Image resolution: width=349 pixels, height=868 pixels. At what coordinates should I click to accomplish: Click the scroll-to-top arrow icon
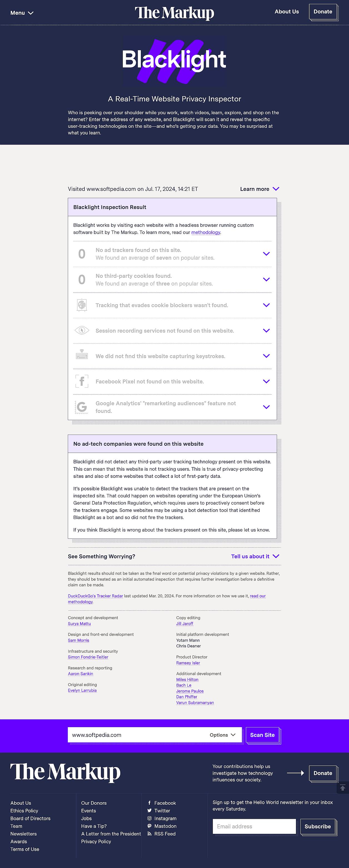coord(343,787)
